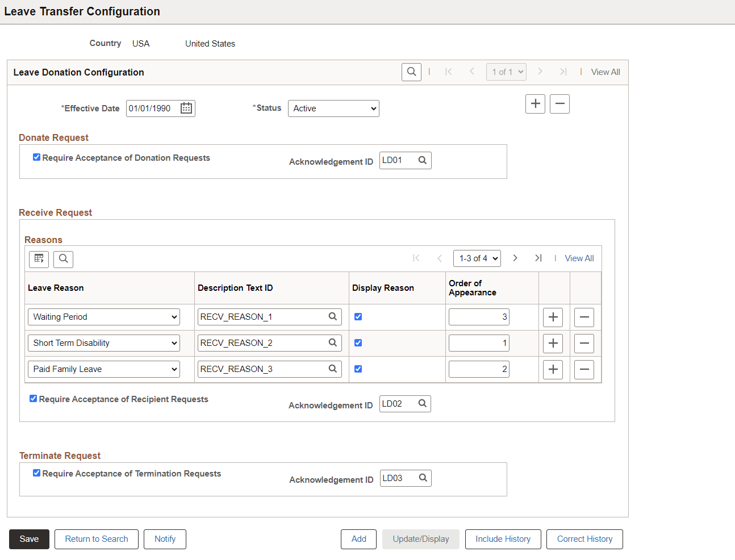Open Find in the Reasons grid toolbar
Image resolution: width=735 pixels, height=560 pixels.
click(x=63, y=259)
